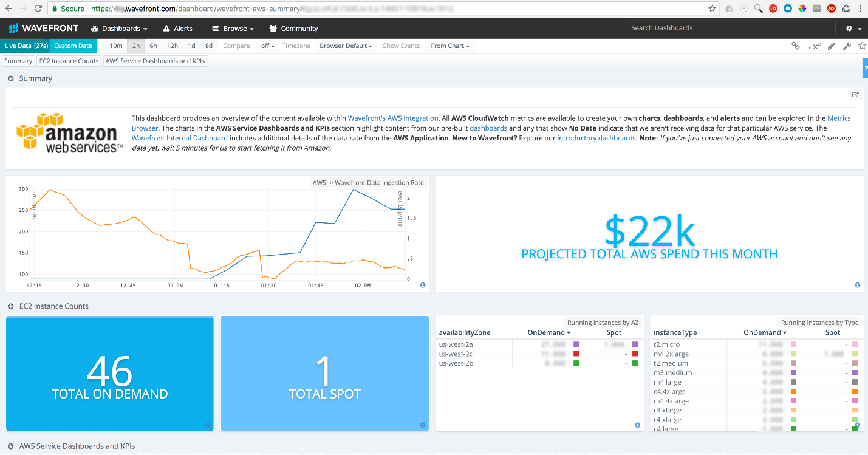Open the Compare off dropdown
The width and height of the screenshot is (868, 455).
[268, 46]
